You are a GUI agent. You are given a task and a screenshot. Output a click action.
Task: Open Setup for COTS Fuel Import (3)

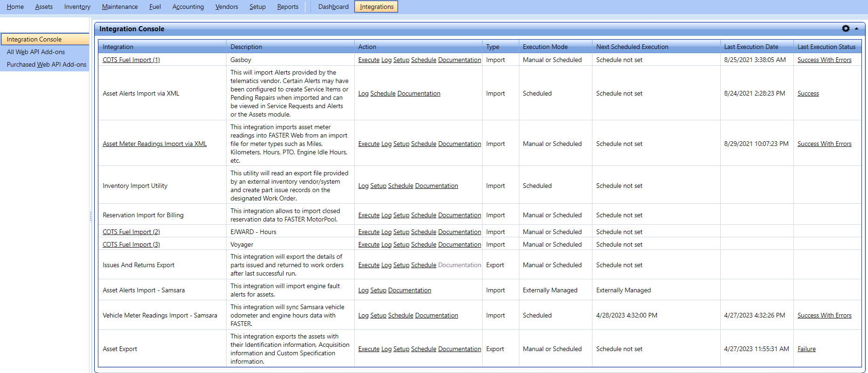pyautogui.click(x=401, y=244)
